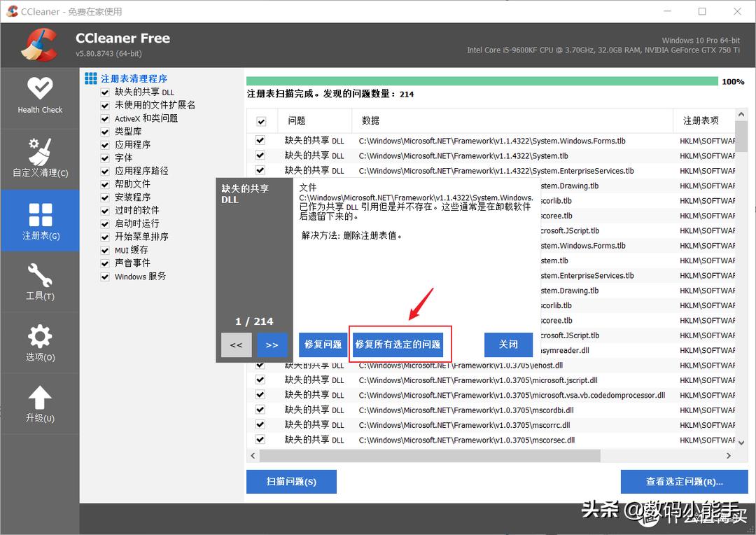This screenshot has width=756, height=535.
Task: Select the 注册表项 column header
Action: coord(702,120)
